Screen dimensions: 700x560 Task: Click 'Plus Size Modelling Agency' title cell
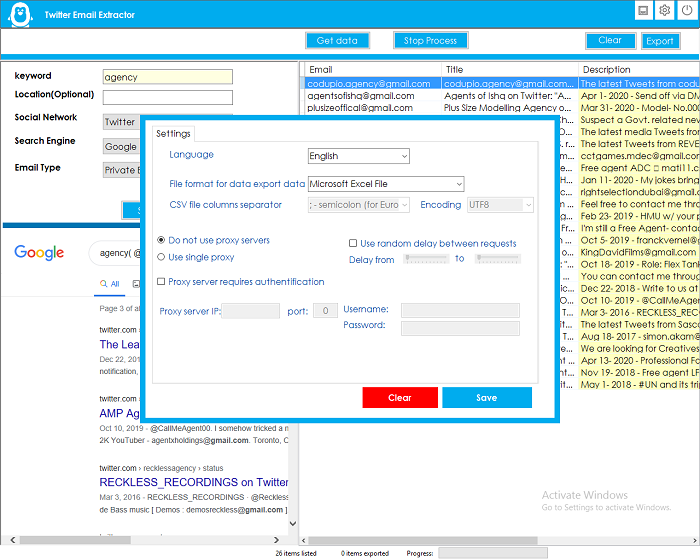tap(508, 108)
